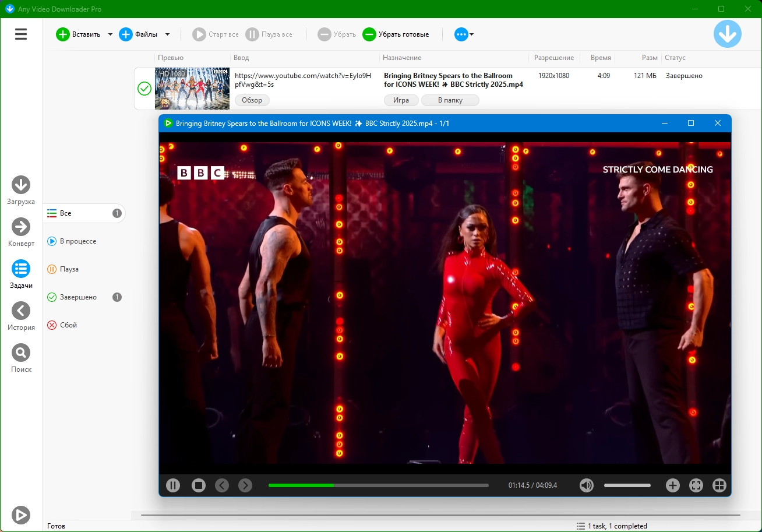Click the В папку button

click(450, 100)
